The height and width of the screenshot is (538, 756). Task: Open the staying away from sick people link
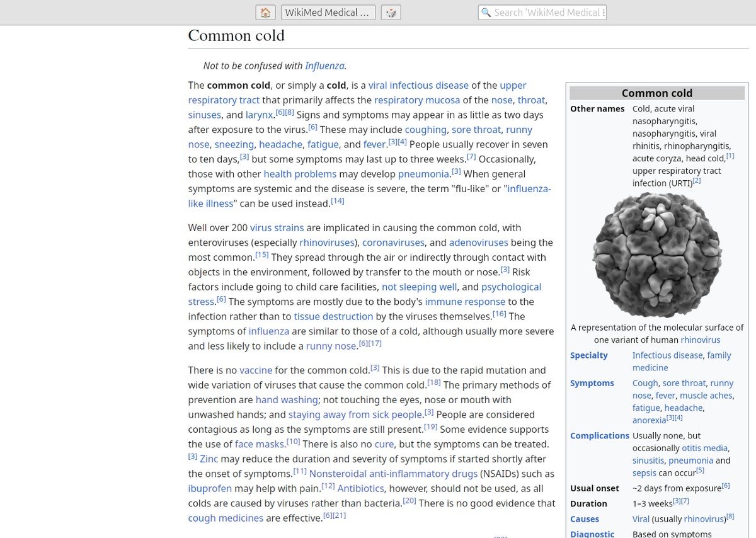[x=355, y=415]
